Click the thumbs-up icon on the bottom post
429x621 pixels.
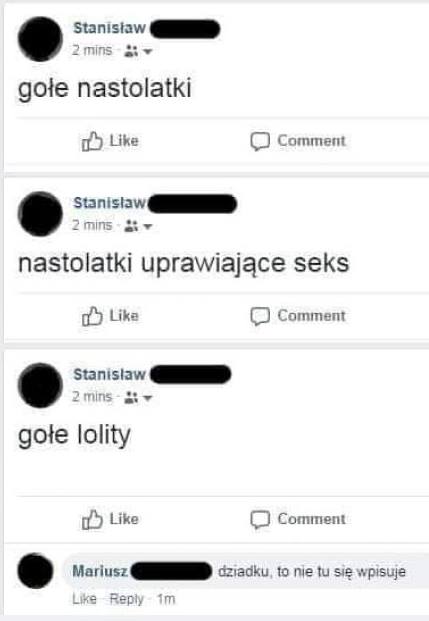click(x=92, y=519)
